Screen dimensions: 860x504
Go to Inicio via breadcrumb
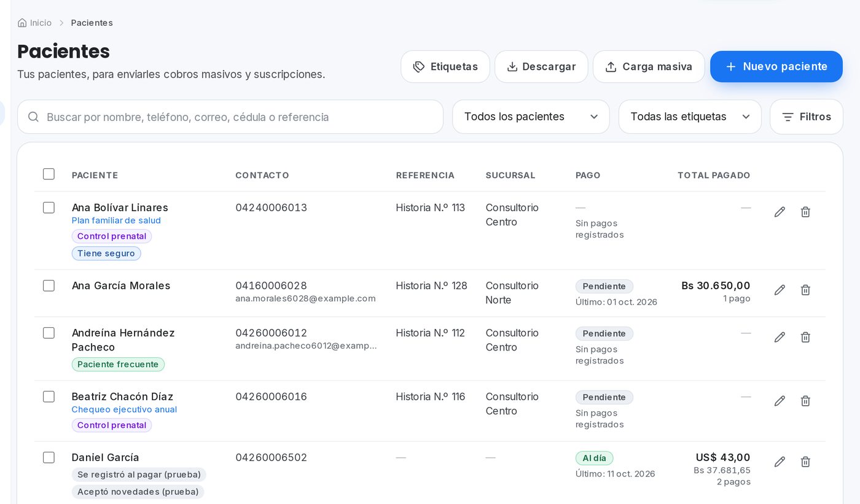coord(41,23)
